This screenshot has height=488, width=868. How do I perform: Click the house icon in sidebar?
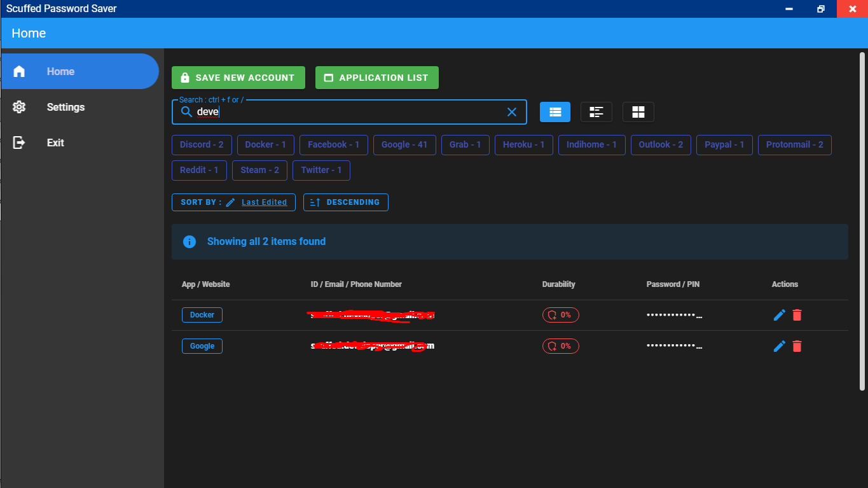click(x=19, y=71)
